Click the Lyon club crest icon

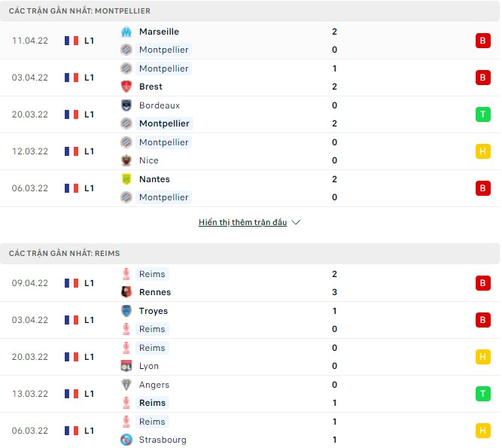pos(126,366)
